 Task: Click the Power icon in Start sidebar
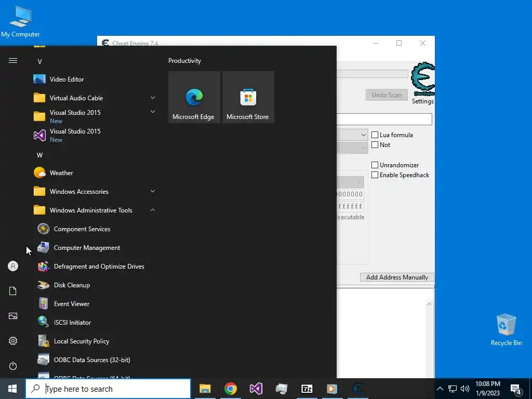pyautogui.click(x=13, y=366)
